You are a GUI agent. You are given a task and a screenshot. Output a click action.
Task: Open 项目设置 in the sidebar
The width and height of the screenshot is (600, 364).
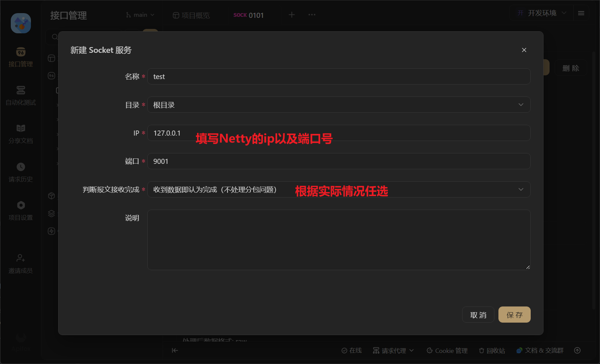(x=21, y=211)
